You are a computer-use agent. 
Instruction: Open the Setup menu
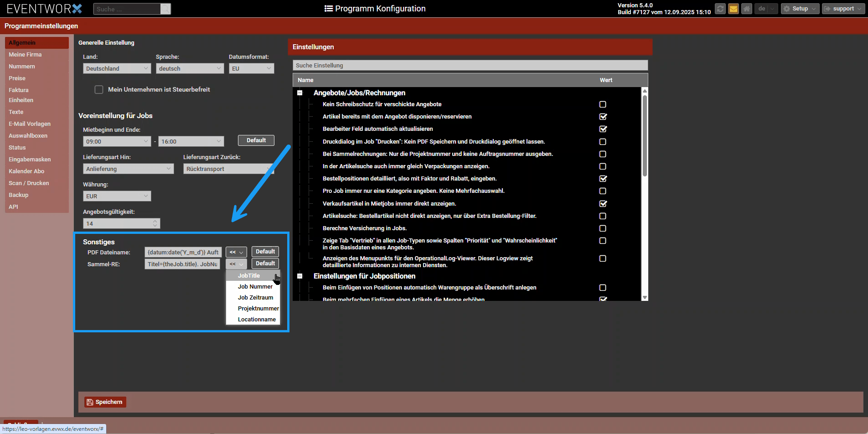click(x=800, y=9)
